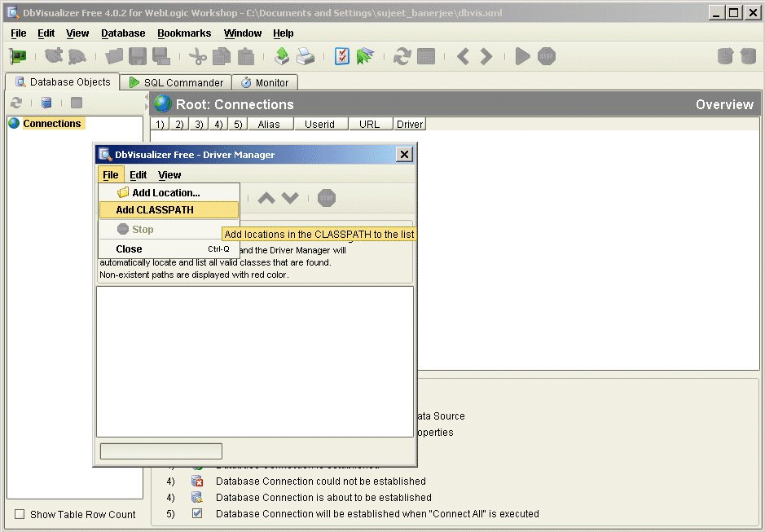765x532 pixels.
Task: Click the circular arrows Refresh icon in main toolbar
Action: coord(402,56)
